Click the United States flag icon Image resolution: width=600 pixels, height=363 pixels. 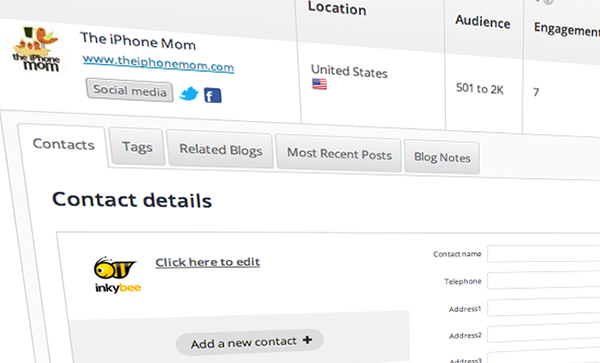[319, 84]
